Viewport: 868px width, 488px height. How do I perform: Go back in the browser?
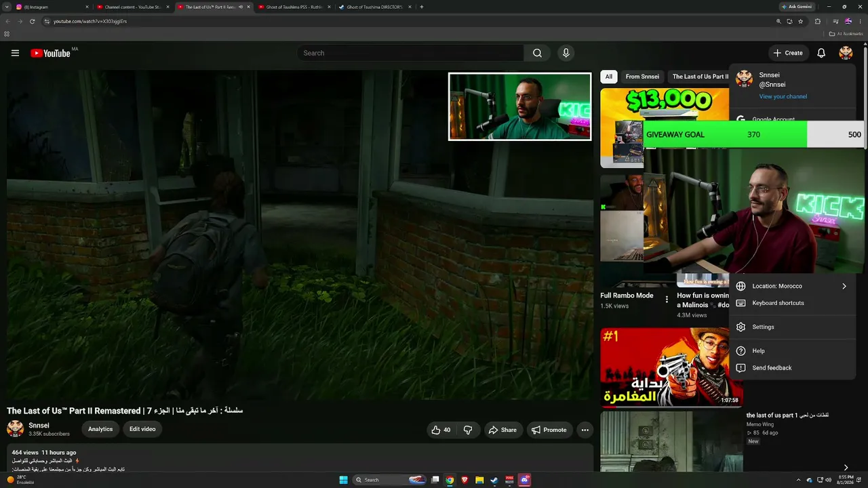click(x=7, y=21)
